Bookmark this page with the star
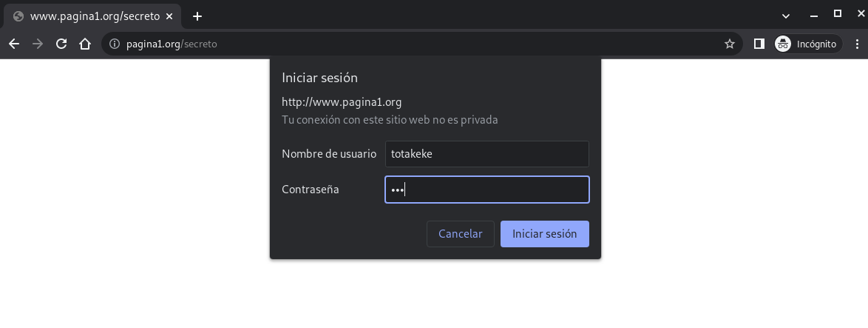 click(730, 44)
